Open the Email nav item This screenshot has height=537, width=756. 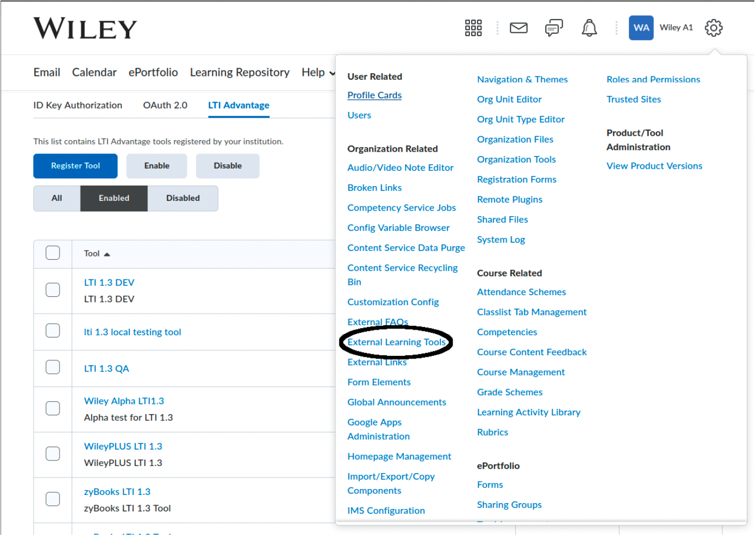(x=47, y=73)
